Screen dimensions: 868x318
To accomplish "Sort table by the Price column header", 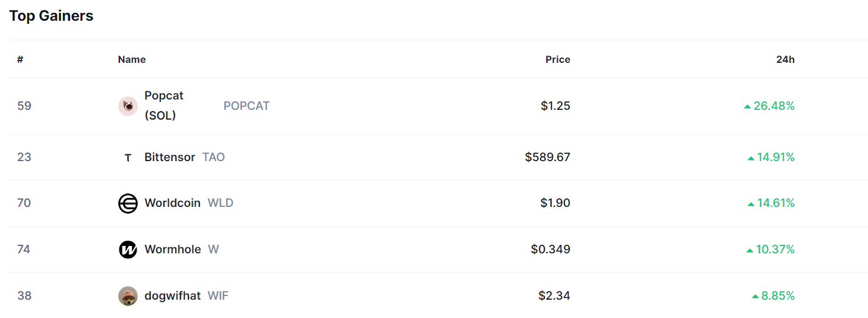I will point(558,59).
